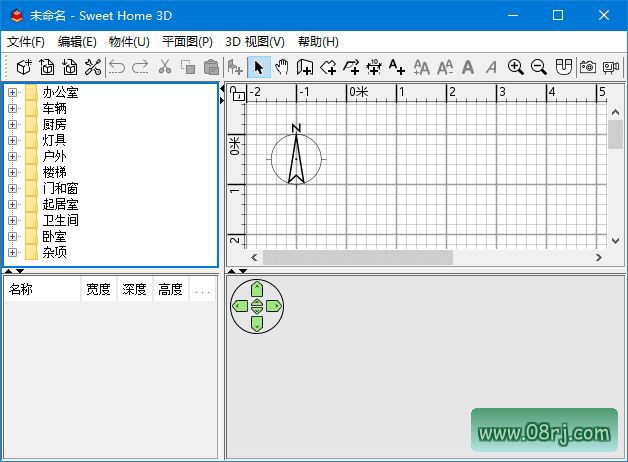
Task: Click the plan's horizontal scrollbar thumb
Action: [357, 258]
